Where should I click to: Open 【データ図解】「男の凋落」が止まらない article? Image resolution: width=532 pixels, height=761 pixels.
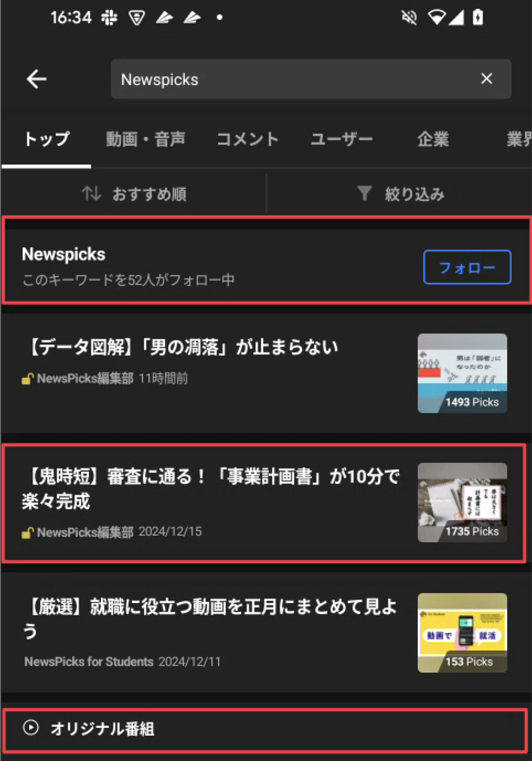183,348
